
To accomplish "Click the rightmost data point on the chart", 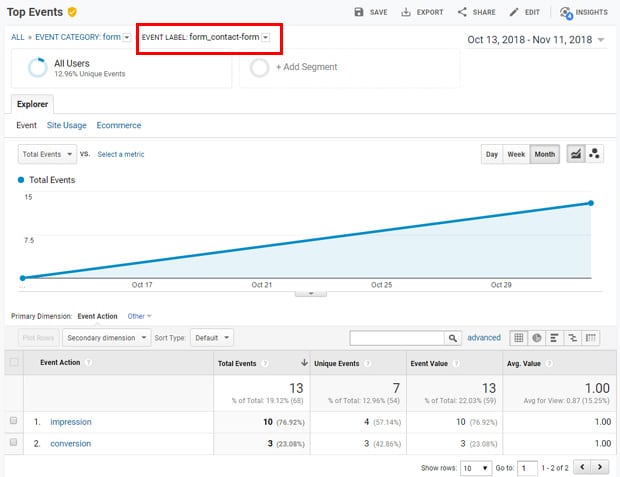I will tap(591, 203).
